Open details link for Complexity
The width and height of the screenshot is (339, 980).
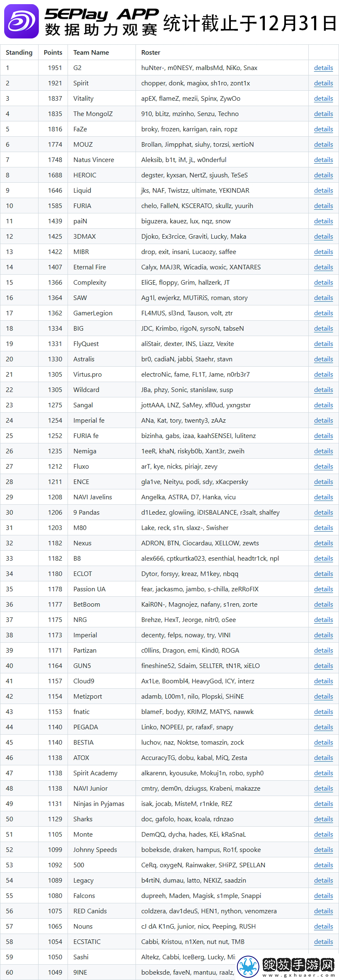click(x=323, y=283)
